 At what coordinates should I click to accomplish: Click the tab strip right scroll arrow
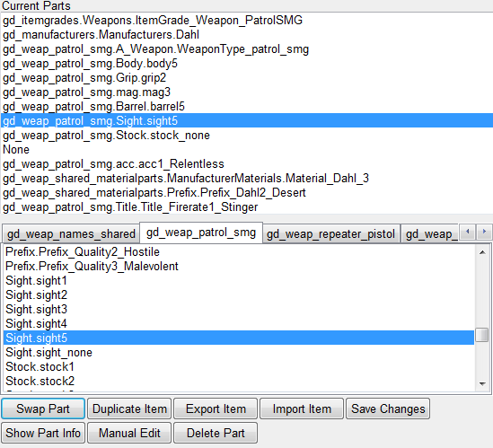pos(484,233)
